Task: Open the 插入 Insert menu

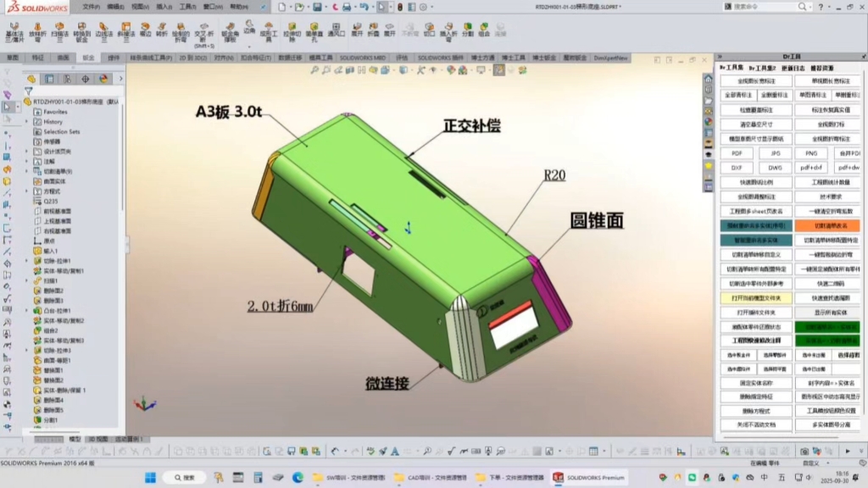Action: click(164, 7)
